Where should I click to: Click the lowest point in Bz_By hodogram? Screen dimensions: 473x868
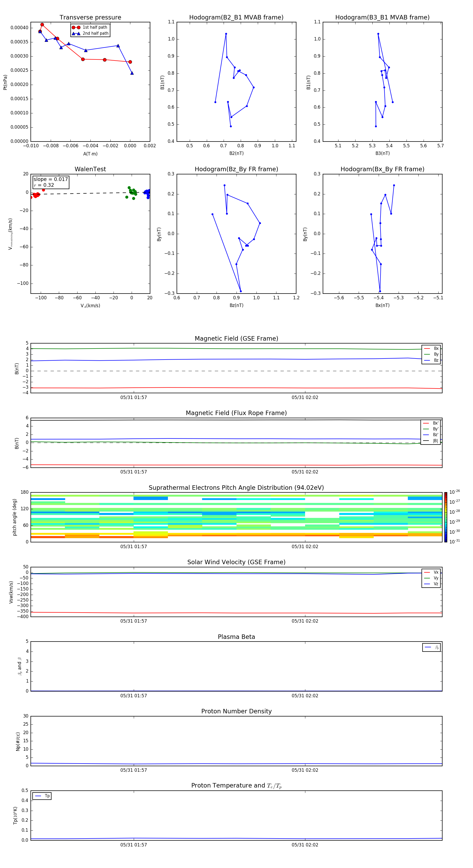[x=241, y=291]
